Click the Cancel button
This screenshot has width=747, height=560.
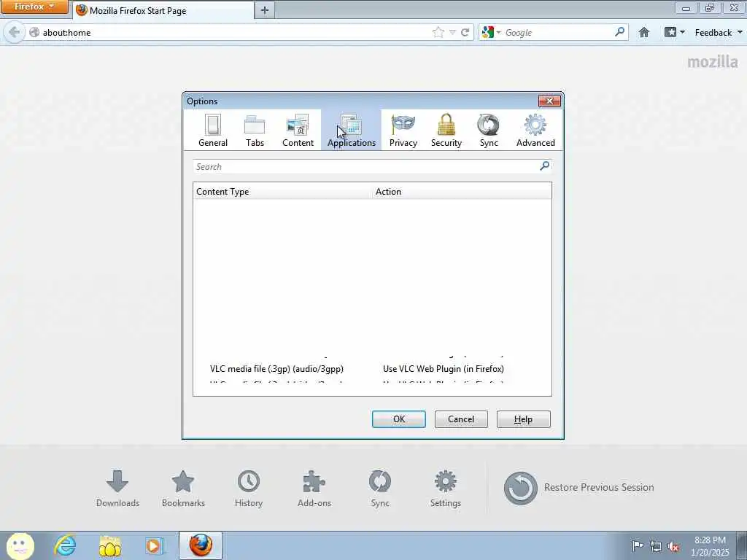point(461,419)
